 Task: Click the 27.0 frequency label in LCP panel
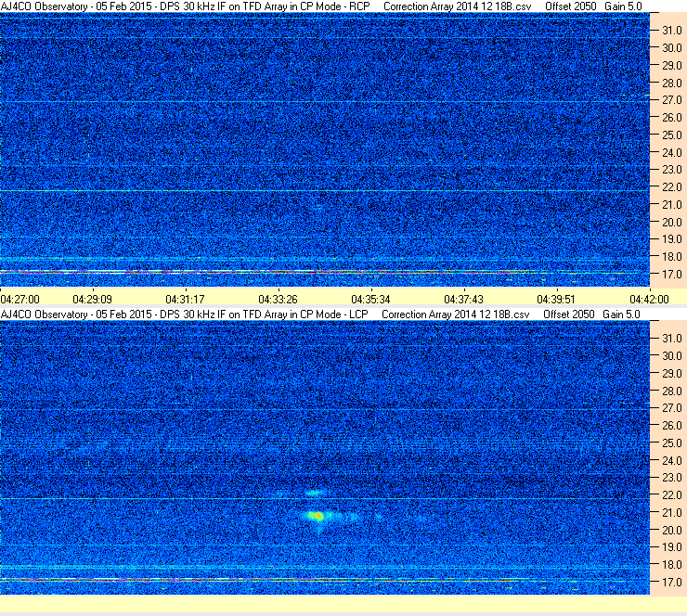point(671,408)
